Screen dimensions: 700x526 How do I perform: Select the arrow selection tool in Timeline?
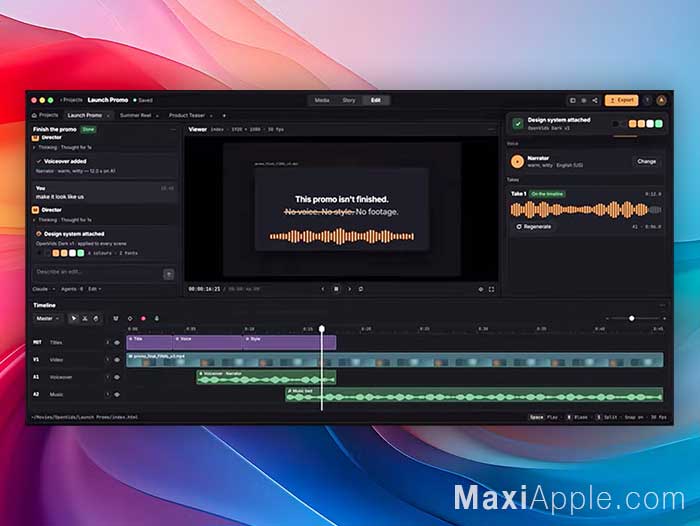[74, 318]
